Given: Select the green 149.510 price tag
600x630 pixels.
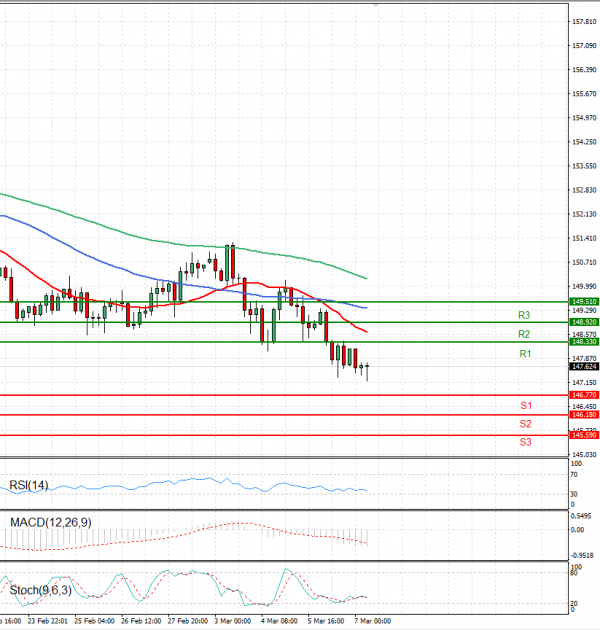Looking at the screenshot, I should tap(583, 301).
